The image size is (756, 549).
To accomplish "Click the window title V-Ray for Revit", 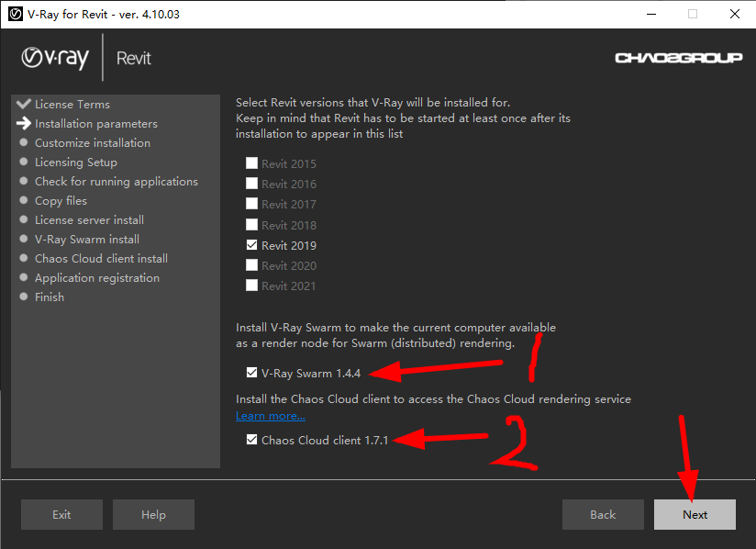I will 104,15.
